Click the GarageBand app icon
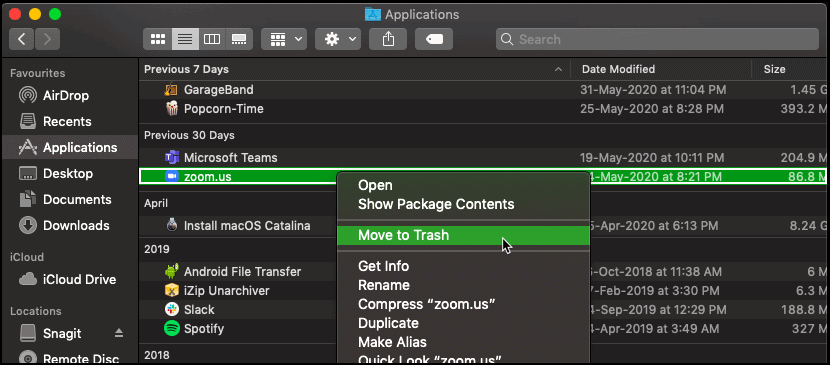Image resolution: width=830 pixels, height=365 pixels. tap(172, 90)
